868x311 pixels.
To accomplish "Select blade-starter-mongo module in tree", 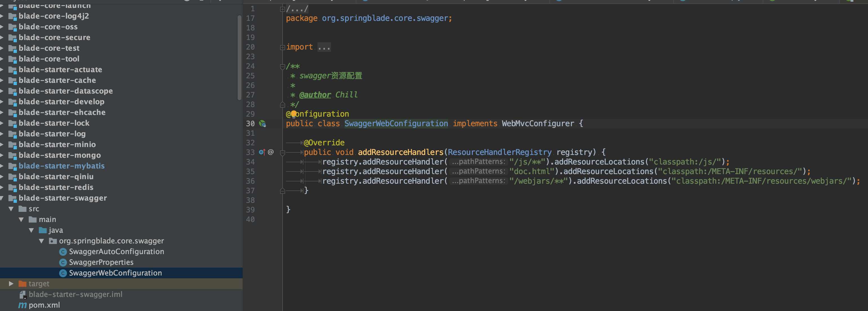I will coord(60,155).
